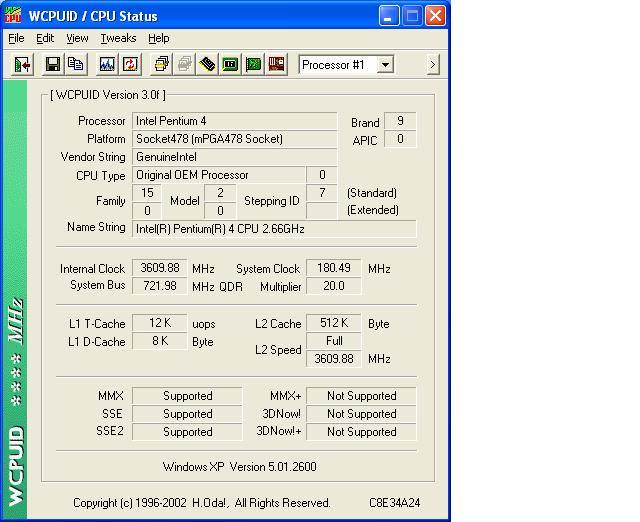This screenshot has height=522, width=640.
Task: Click the Internal Clock value '3609.88'
Action: point(160,268)
